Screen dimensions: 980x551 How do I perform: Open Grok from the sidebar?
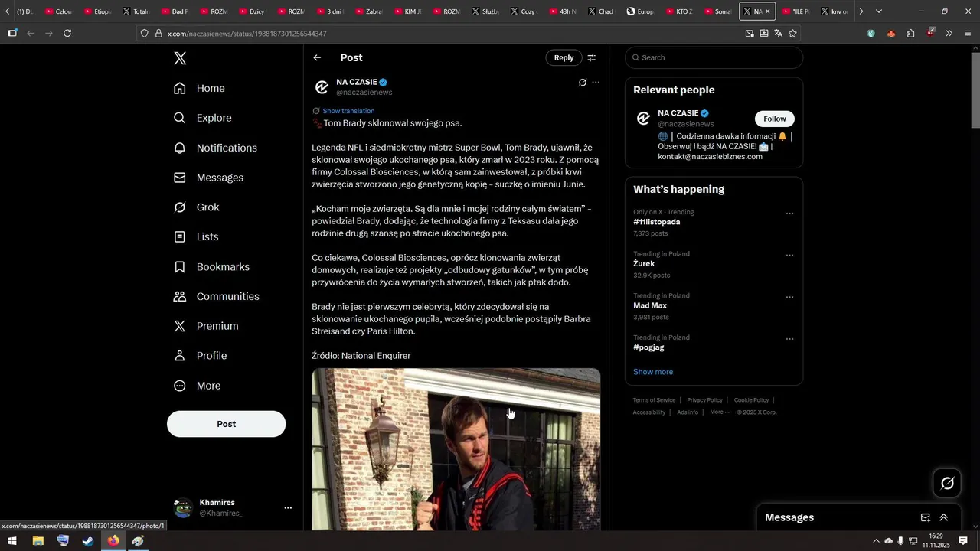(196, 207)
